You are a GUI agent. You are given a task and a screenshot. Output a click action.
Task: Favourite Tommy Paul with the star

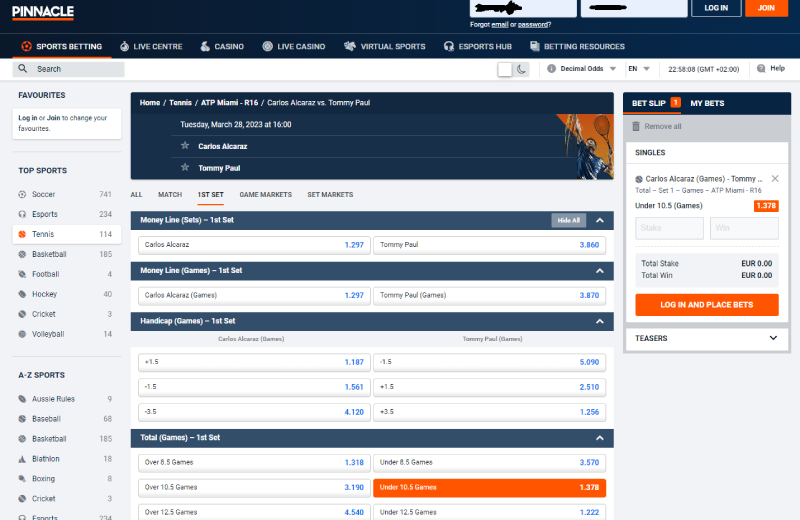point(185,167)
